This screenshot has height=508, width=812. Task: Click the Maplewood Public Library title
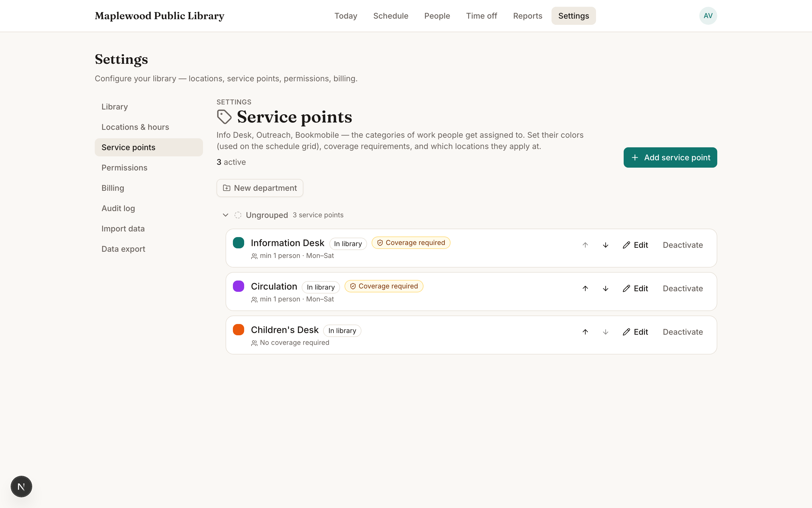point(159,16)
